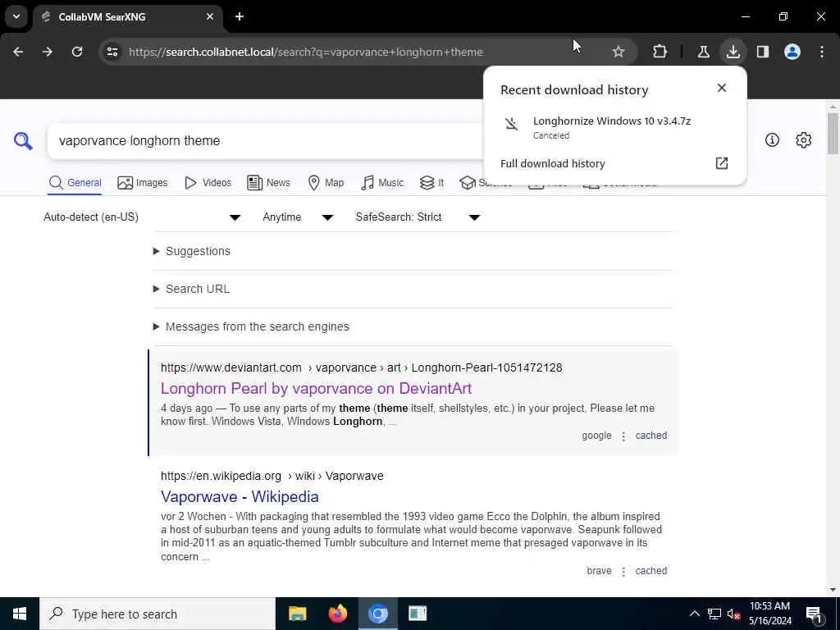Image resolution: width=840 pixels, height=630 pixels.
Task: Open a new browser tab
Action: coord(240,16)
